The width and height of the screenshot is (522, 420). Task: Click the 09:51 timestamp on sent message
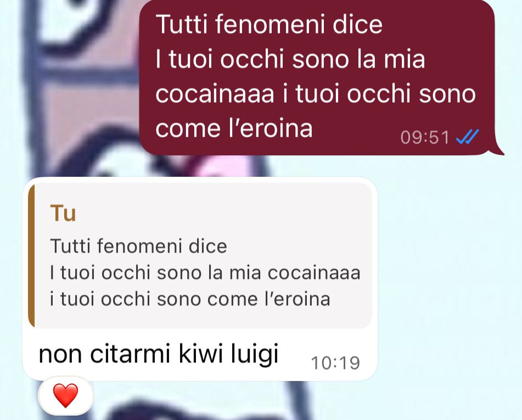[425, 137]
